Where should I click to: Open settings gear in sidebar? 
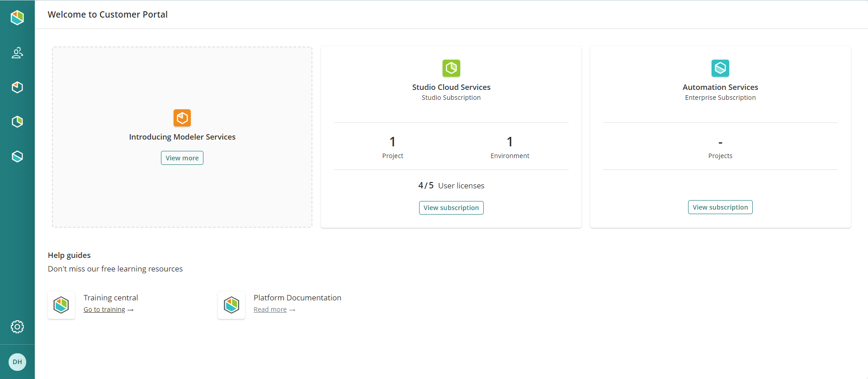[x=17, y=327]
